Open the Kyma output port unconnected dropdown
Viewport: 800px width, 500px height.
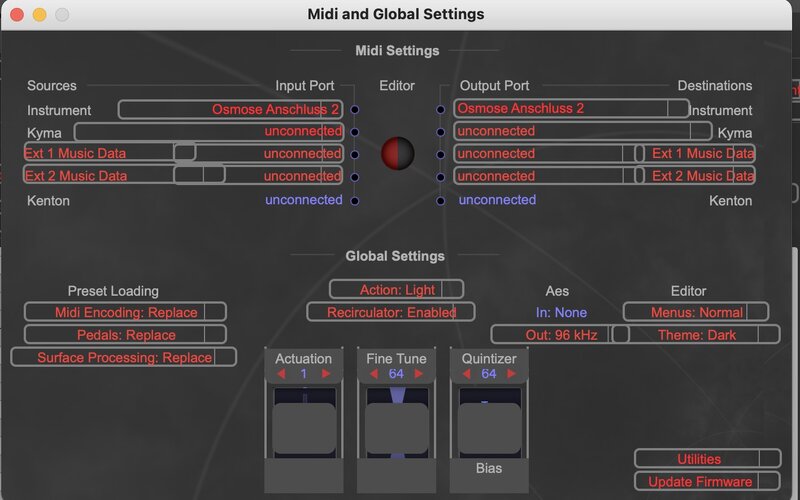point(582,132)
